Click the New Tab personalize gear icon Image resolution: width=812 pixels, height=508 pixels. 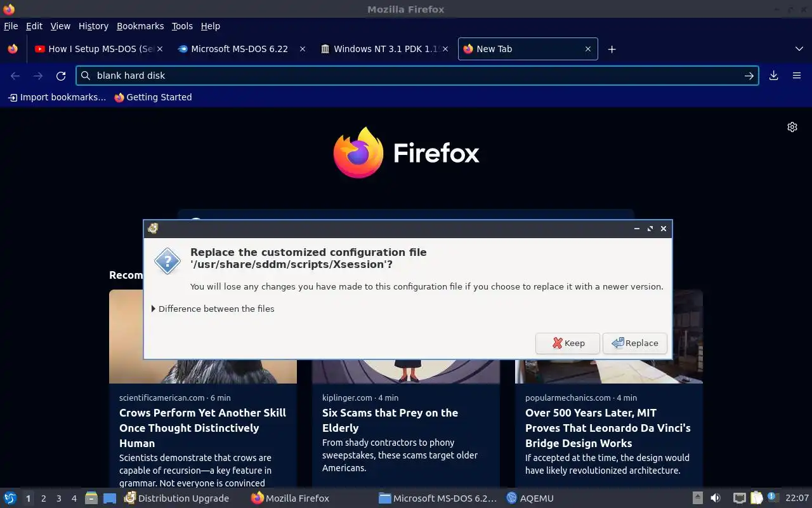pyautogui.click(x=792, y=127)
